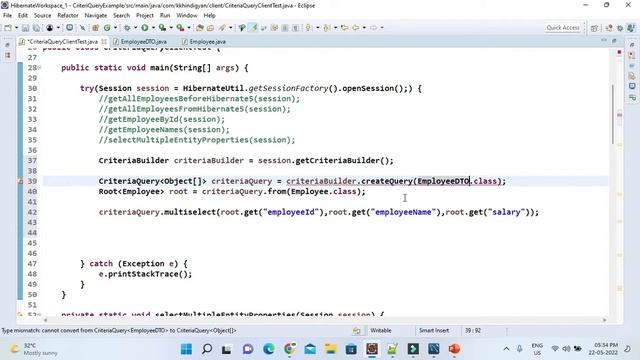The image size is (640, 360).
Task: Click the New Java Package icon
Action: tap(95, 28)
